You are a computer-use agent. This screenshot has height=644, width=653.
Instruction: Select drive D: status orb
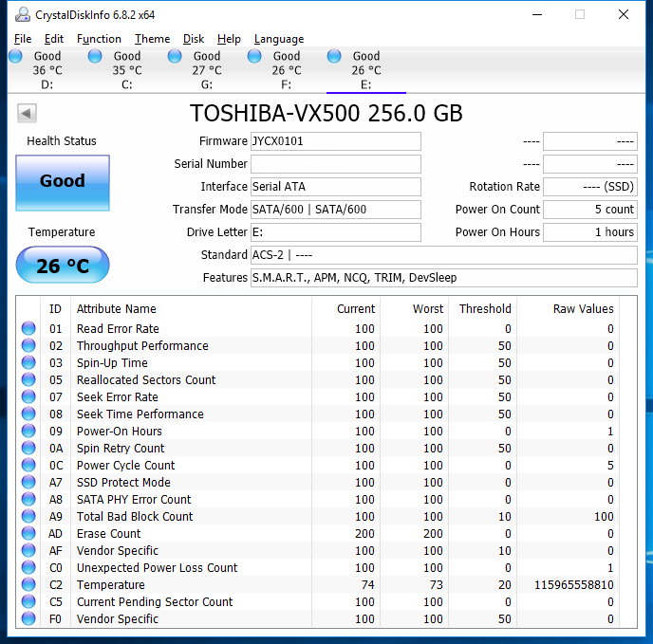pyautogui.click(x=15, y=57)
